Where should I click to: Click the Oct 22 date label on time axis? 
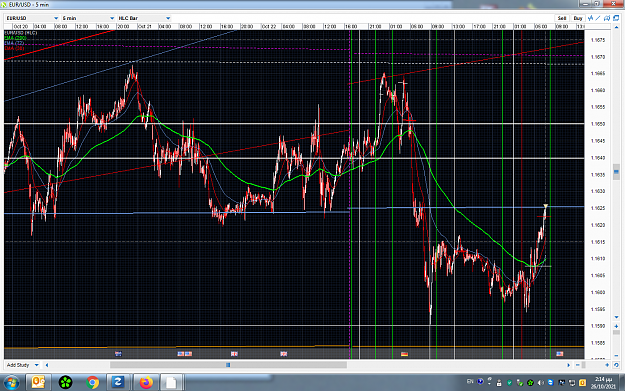(x=269, y=27)
